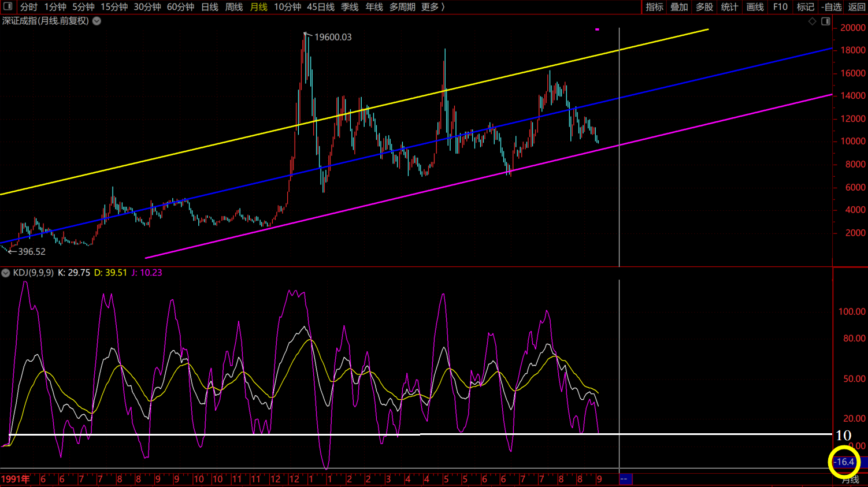Screen dimensions: 868x487
Task: Click the 深证成指(月线.前复权) chart title
Action: (x=46, y=21)
